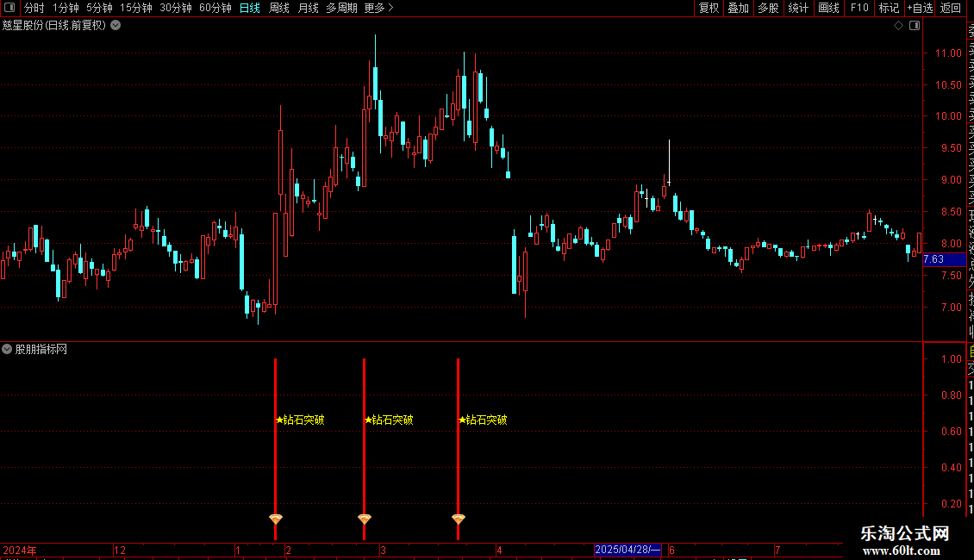974x560 pixels.
Task: Click the second 钻石突破 diamond marker
Action: (x=365, y=519)
